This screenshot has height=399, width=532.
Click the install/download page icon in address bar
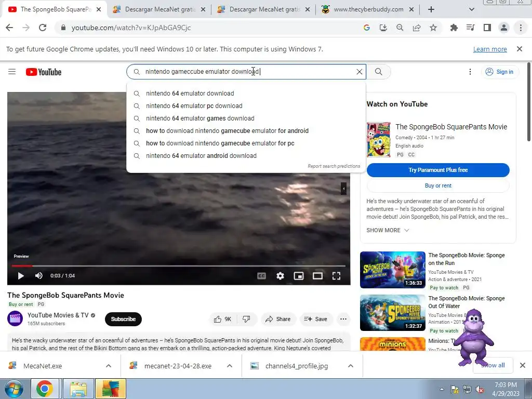(383, 28)
